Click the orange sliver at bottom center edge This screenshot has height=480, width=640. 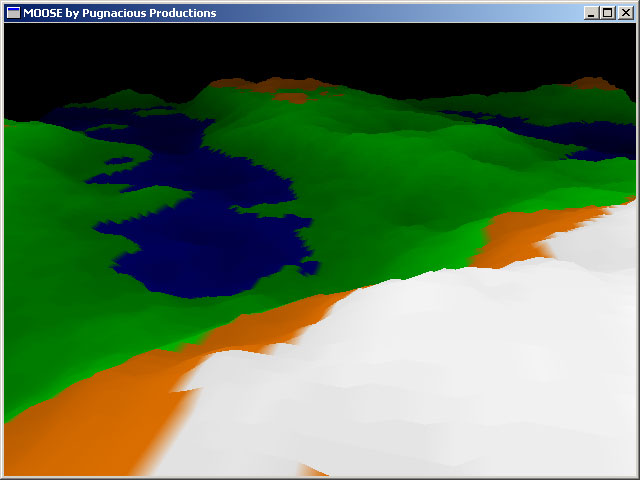(x=312, y=470)
